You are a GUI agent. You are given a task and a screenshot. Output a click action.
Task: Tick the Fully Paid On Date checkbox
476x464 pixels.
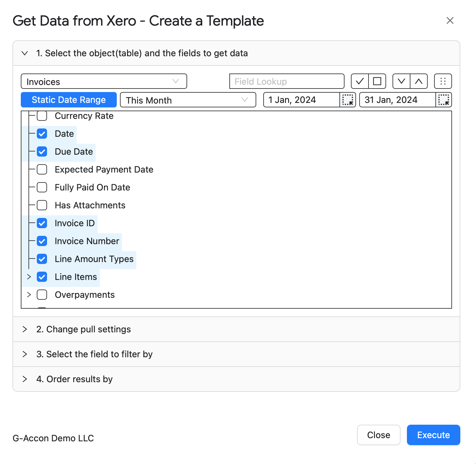click(x=42, y=187)
